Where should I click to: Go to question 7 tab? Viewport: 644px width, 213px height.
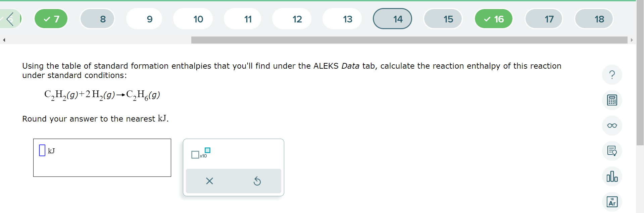click(x=51, y=19)
